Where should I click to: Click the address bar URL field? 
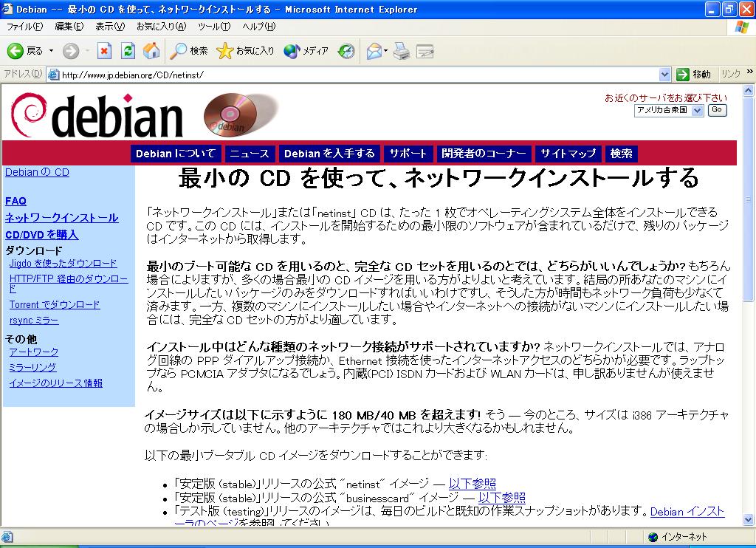(x=358, y=75)
